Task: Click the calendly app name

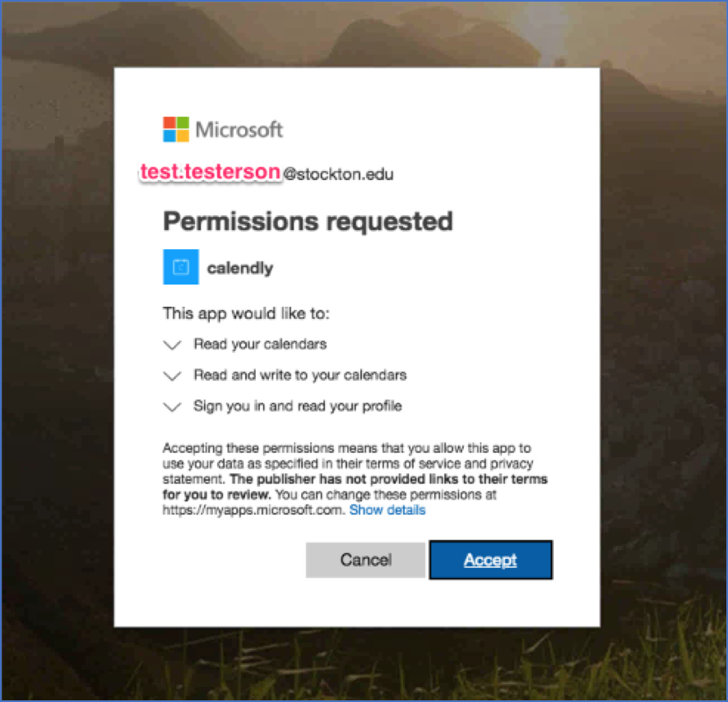Action: click(240, 268)
